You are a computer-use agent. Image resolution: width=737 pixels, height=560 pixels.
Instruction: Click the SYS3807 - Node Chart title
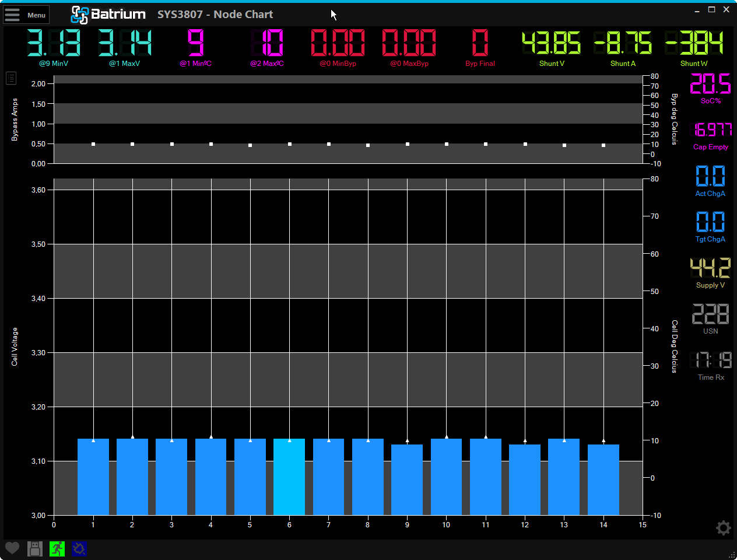click(215, 15)
